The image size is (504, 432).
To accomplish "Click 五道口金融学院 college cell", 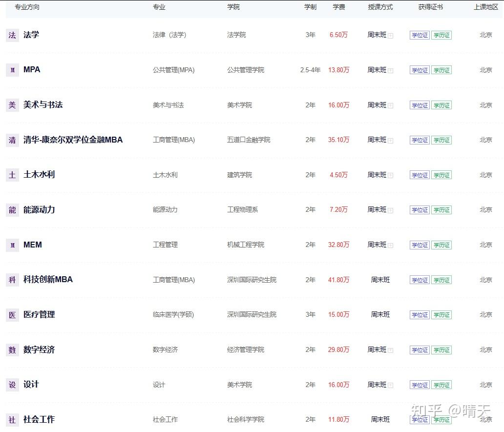I will 249,140.
